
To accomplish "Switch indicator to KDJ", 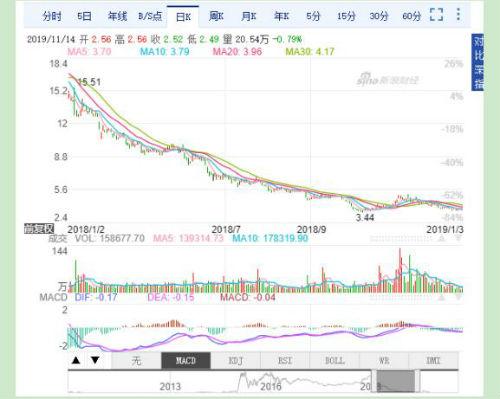I will tap(235, 361).
